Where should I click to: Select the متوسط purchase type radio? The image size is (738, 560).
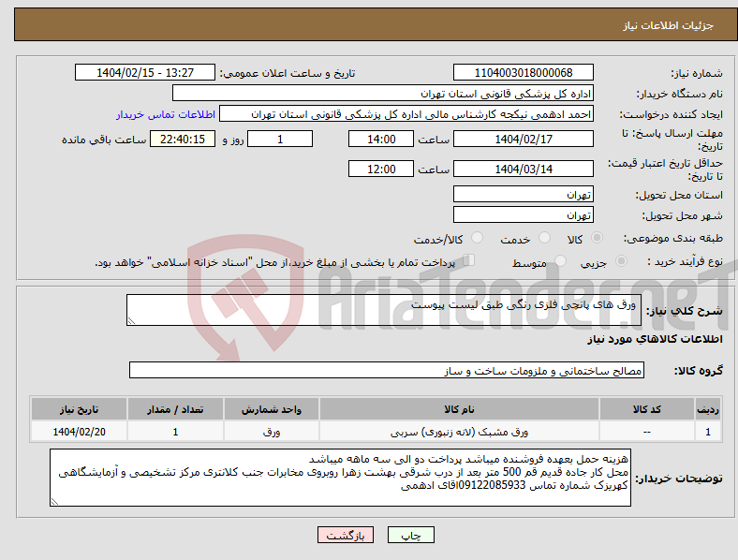[x=560, y=260]
